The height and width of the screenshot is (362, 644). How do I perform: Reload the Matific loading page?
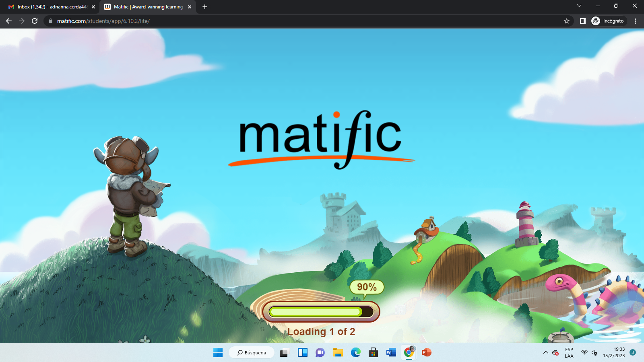point(34,21)
